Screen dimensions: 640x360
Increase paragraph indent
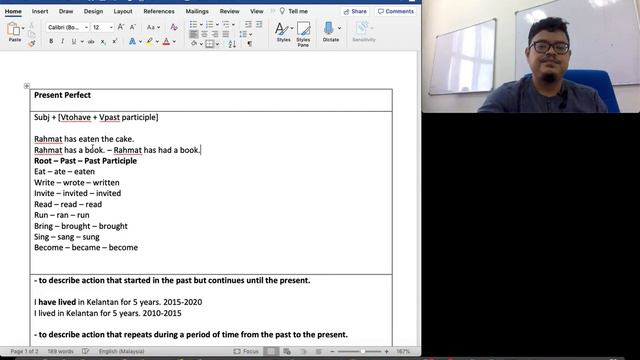pyautogui.click(x=259, y=24)
